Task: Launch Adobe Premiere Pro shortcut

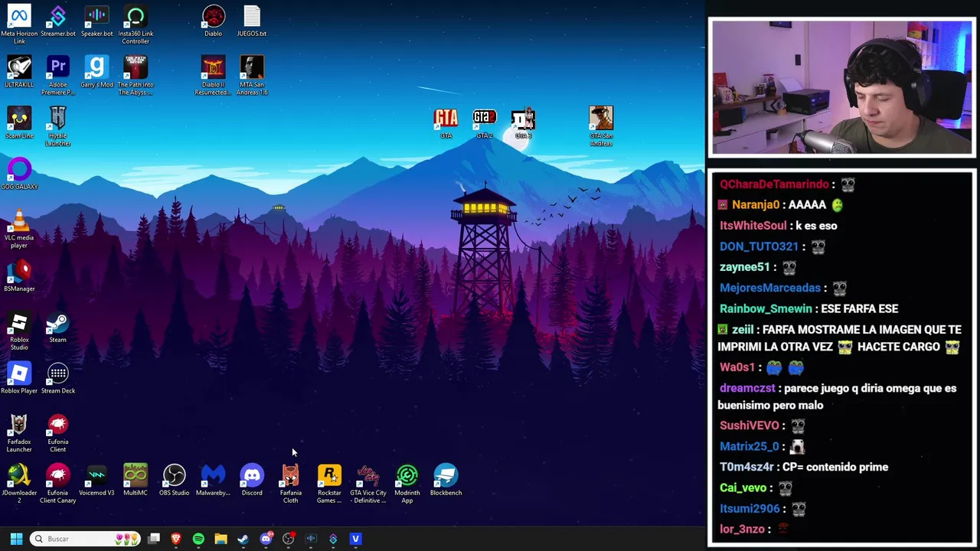Action: (57, 75)
